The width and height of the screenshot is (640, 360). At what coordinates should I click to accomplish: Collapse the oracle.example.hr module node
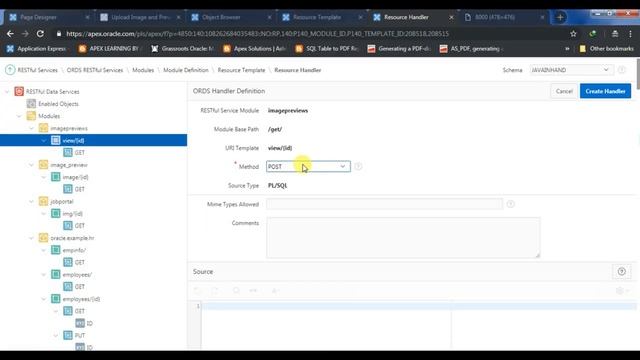31,238
